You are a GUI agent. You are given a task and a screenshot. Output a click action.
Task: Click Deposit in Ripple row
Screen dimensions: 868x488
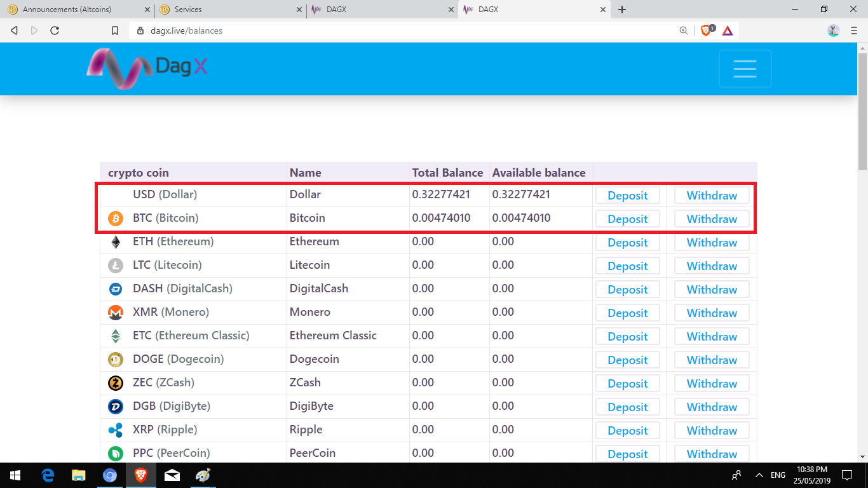coord(628,430)
